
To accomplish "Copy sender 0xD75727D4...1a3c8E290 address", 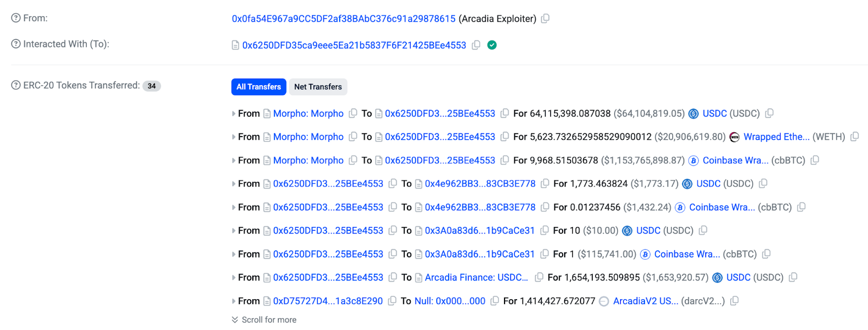I will click(392, 301).
